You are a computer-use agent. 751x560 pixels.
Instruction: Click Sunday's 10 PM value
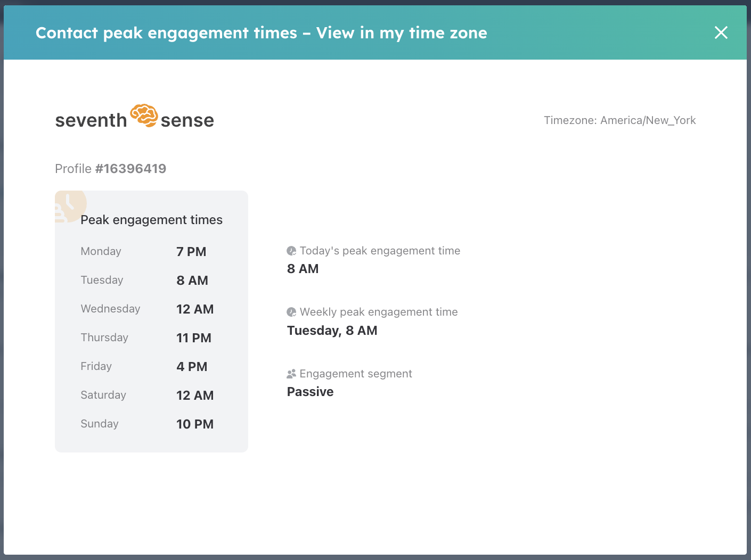tap(195, 424)
